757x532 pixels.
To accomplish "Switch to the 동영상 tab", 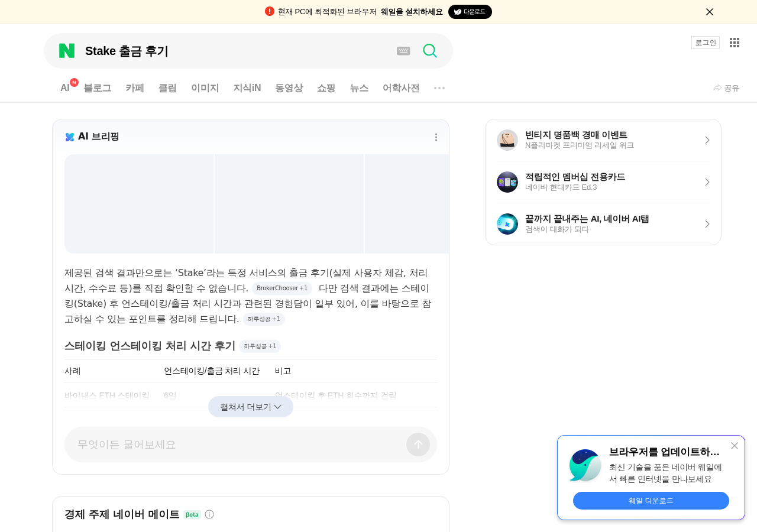I will pos(289,88).
